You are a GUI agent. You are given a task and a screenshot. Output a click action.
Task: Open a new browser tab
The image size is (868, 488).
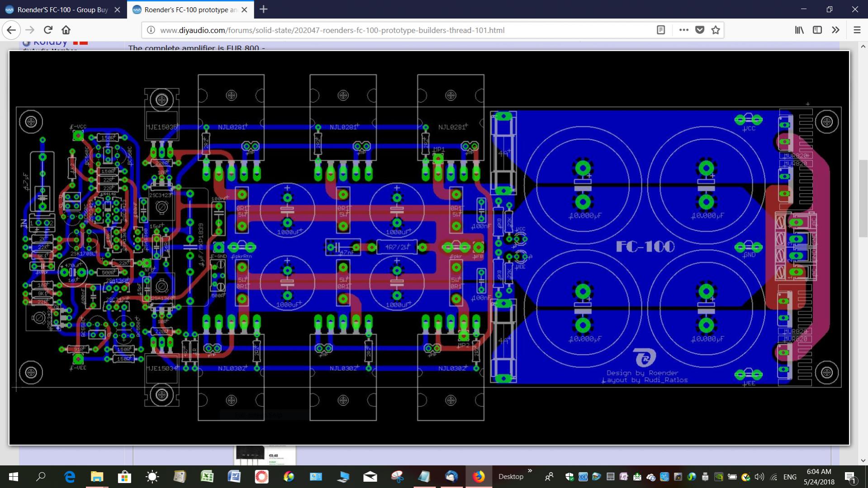pos(264,9)
